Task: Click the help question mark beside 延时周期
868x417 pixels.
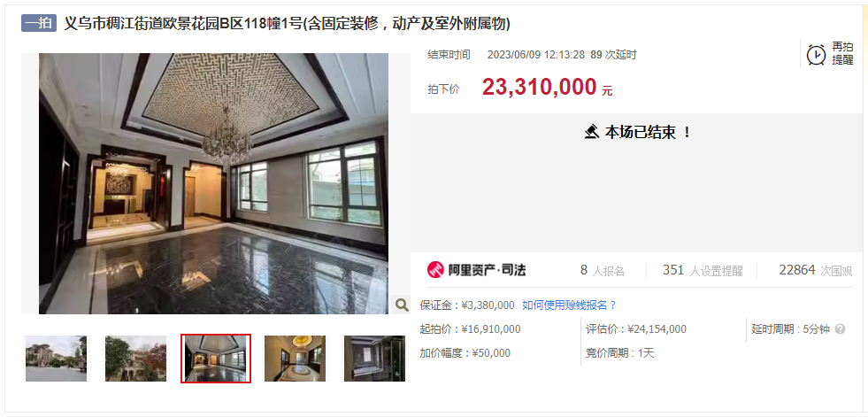Action: click(840, 329)
